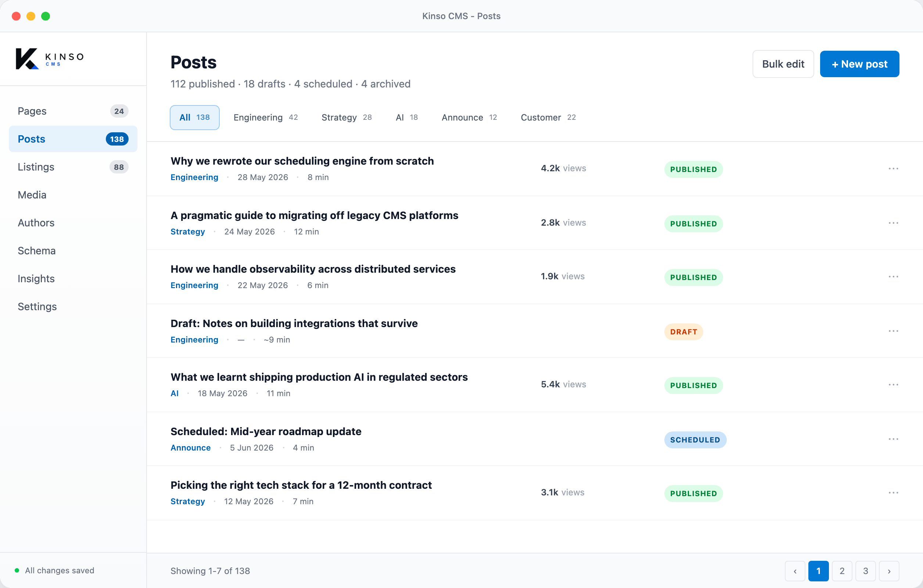
Task: Click the green saved status dot
Action: coord(17,570)
